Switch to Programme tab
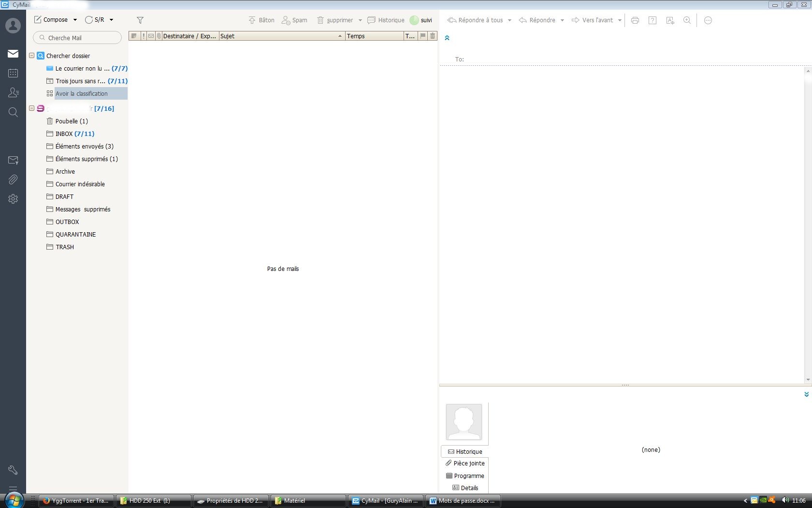This screenshot has width=812, height=508. coord(465,476)
